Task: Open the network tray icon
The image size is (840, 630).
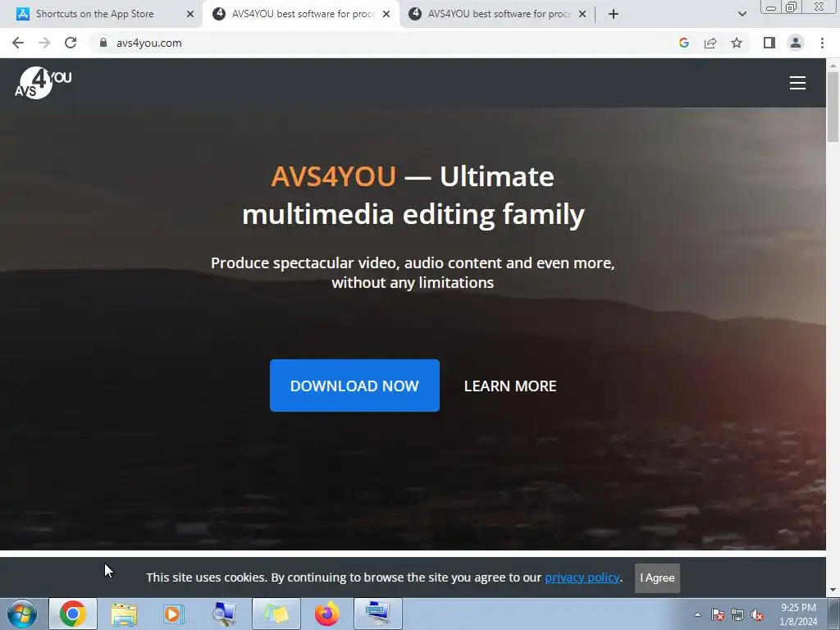Action: pos(737,614)
